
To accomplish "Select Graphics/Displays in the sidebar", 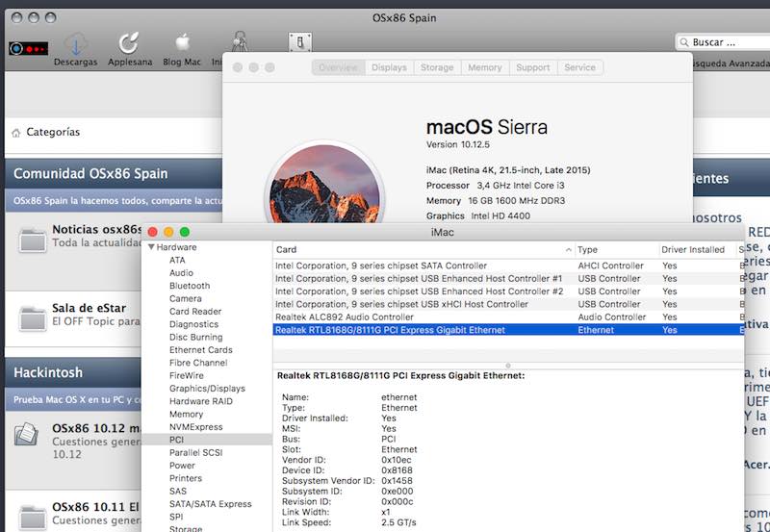I will pos(207,389).
